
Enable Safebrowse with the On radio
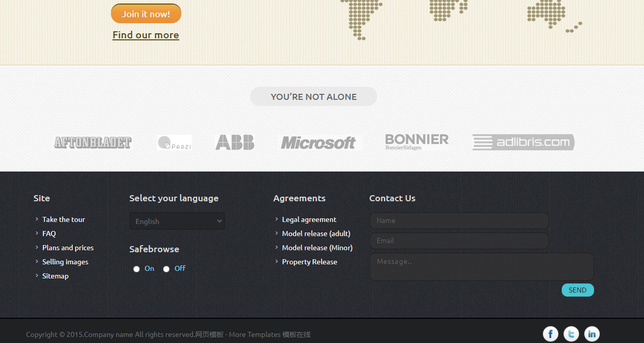[136, 269]
